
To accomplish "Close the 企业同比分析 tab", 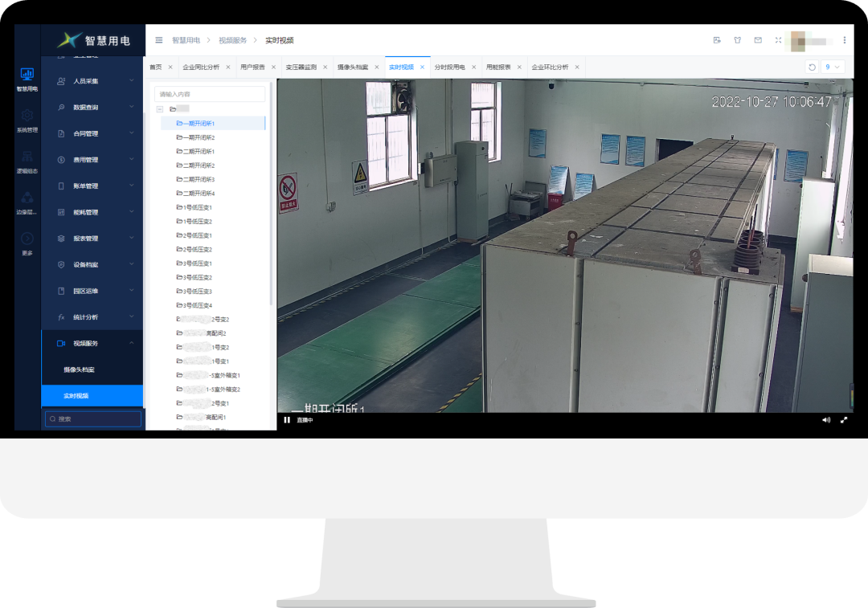I will coord(228,67).
